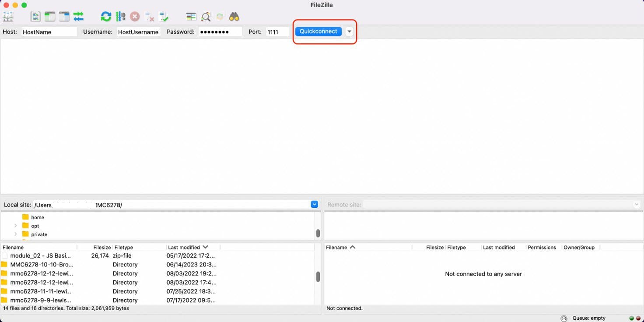Select the home tree item label

tap(38, 217)
